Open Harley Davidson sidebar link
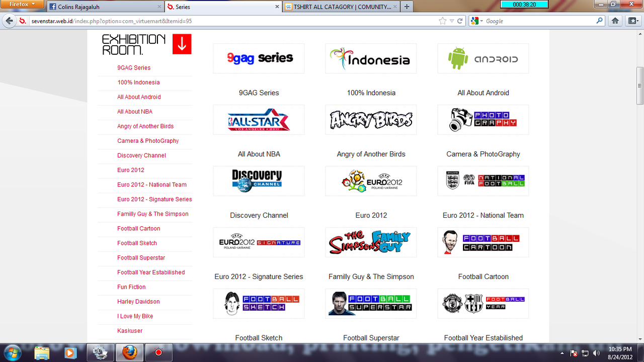This screenshot has height=362, width=644. tap(138, 302)
